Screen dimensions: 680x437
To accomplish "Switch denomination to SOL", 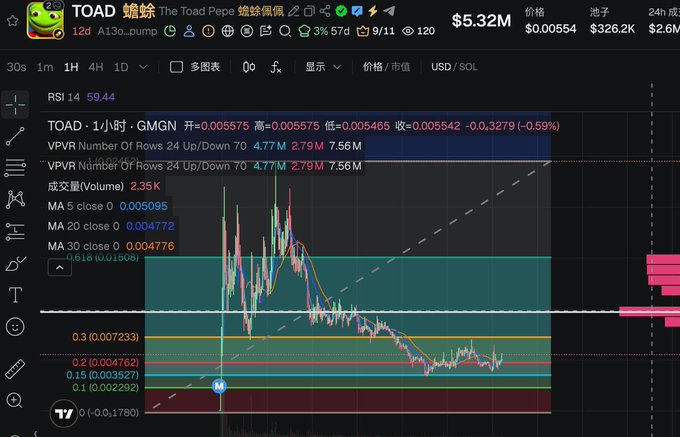I will (468, 67).
